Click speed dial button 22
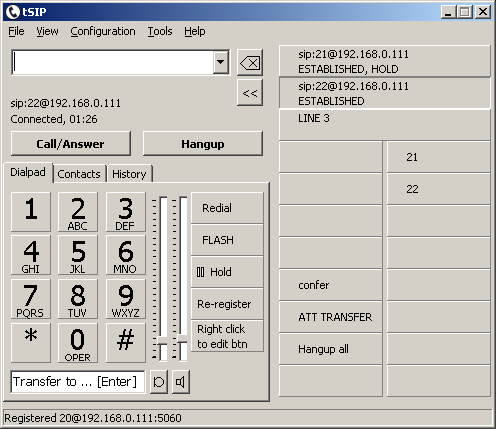Image resolution: width=496 pixels, height=429 pixels. tap(438, 189)
